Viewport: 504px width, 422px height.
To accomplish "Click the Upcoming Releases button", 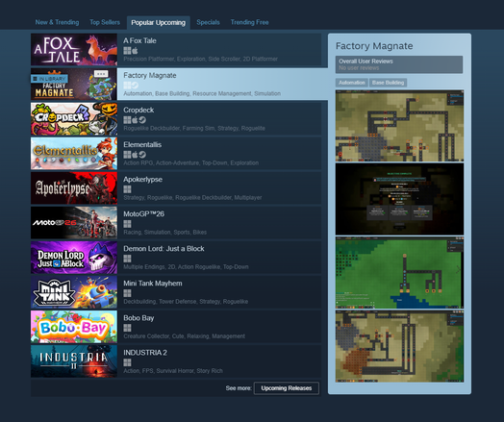I will pyautogui.click(x=287, y=388).
